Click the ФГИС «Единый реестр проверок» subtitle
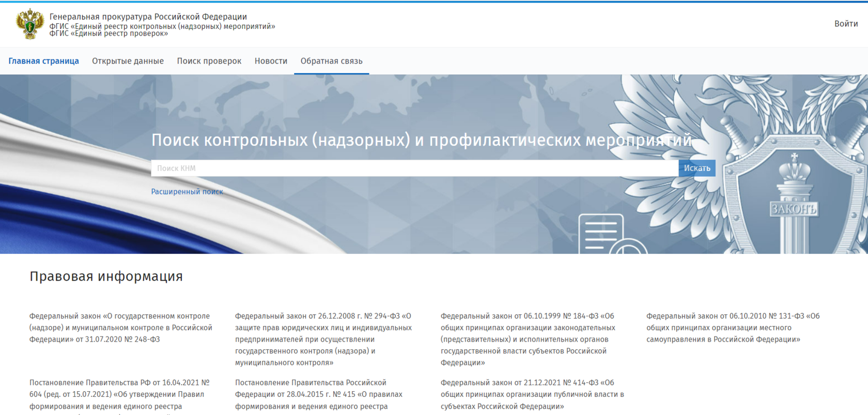868x415 pixels. coord(109,34)
